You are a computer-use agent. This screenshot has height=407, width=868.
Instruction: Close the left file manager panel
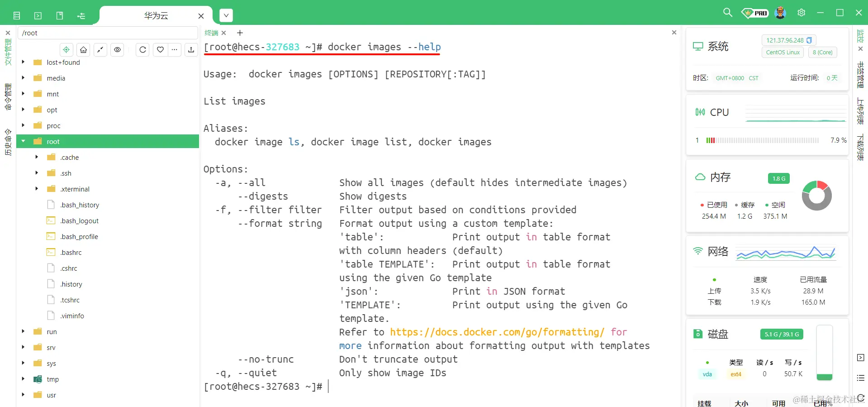[8, 33]
